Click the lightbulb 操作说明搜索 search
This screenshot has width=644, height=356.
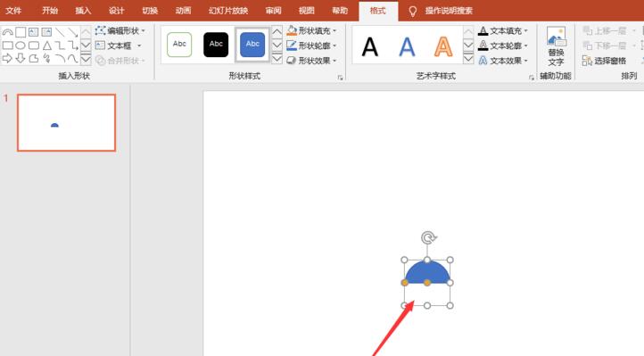point(442,11)
